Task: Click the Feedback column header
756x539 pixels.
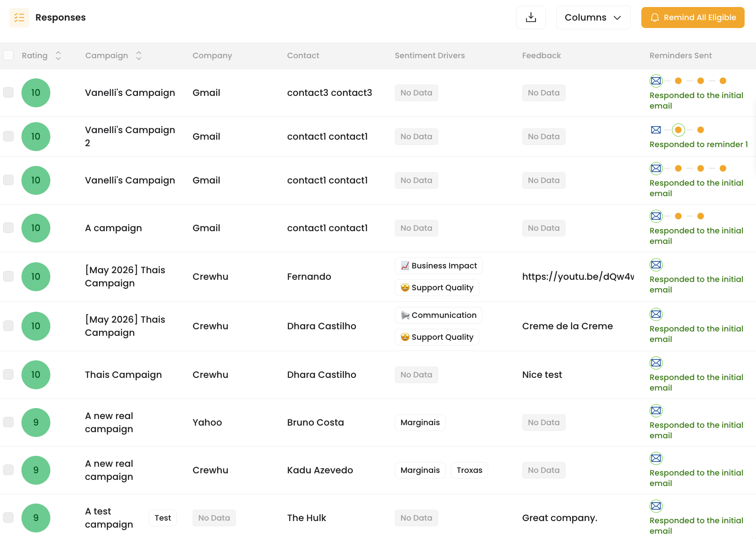Action: (541, 56)
